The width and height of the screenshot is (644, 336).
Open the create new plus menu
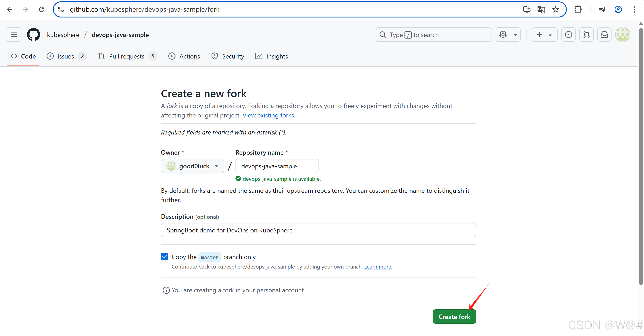544,35
